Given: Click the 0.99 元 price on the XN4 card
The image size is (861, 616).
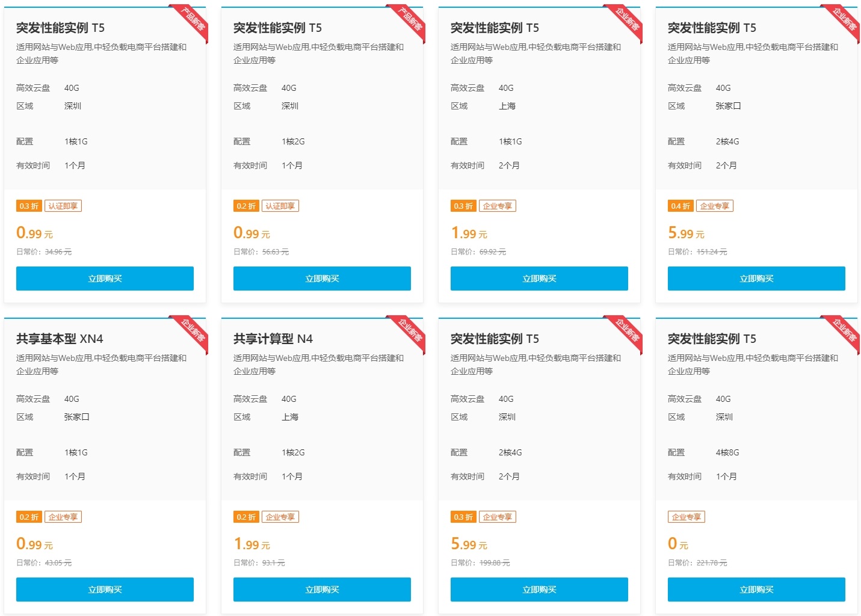Looking at the screenshot, I should coord(34,544).
